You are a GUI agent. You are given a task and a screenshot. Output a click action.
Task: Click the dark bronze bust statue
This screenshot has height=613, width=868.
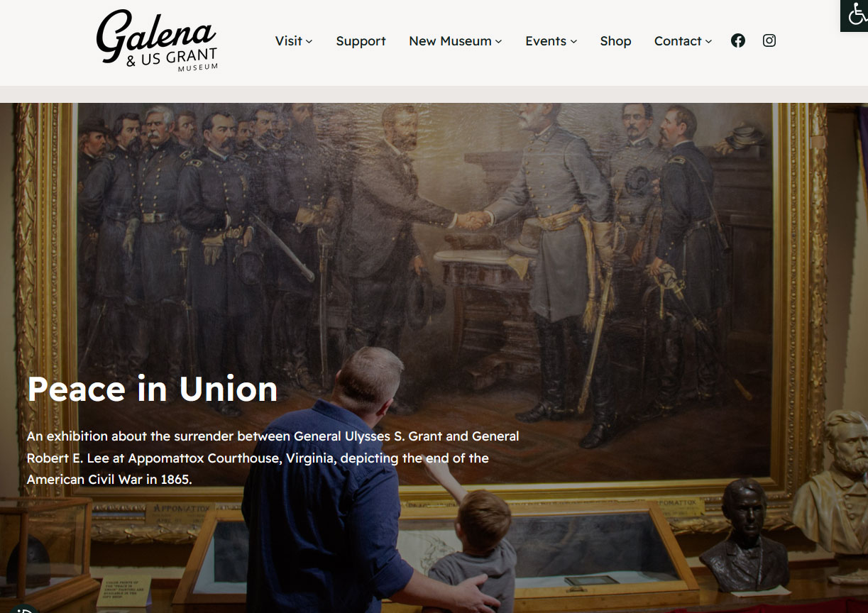click(x=745, y=536)
